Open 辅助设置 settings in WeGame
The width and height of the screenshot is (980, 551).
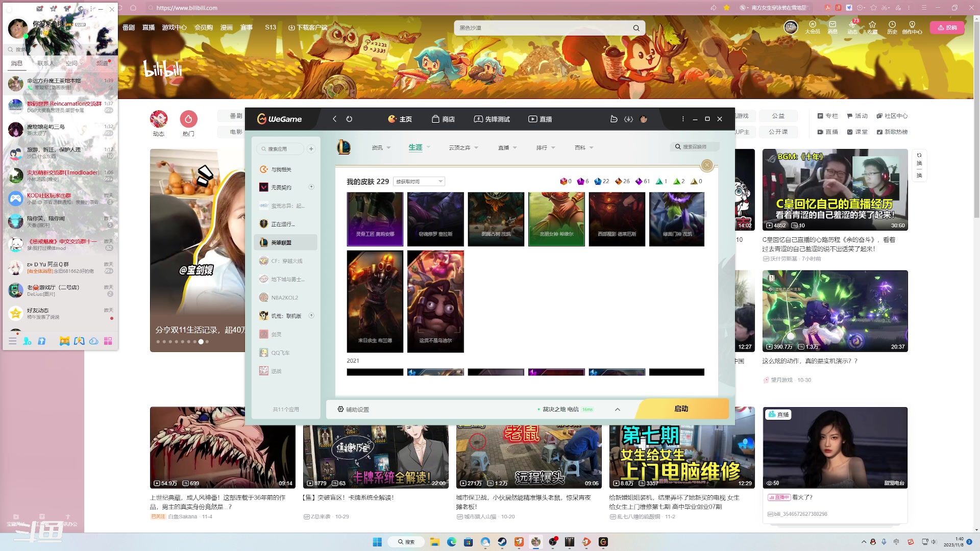tap(353, 409)
